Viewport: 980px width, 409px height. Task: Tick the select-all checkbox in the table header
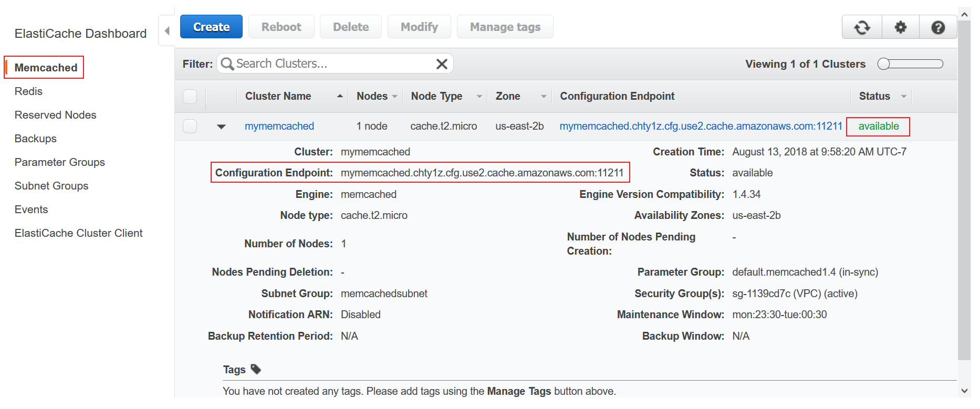pos(190,97)
